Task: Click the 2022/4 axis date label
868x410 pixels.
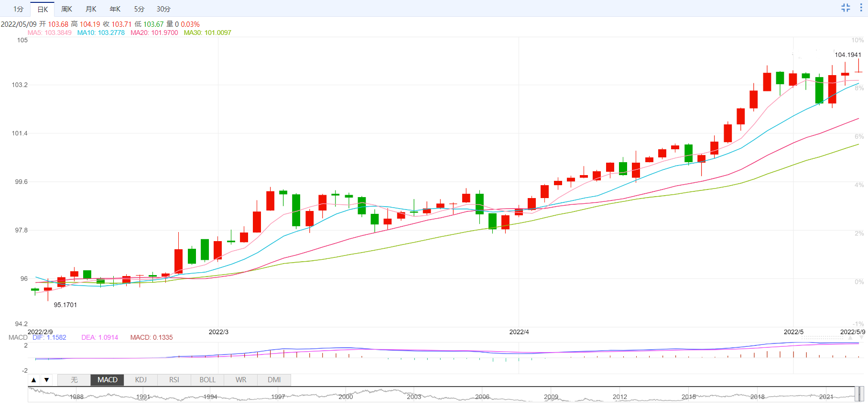Action: (x=519, y=332)
